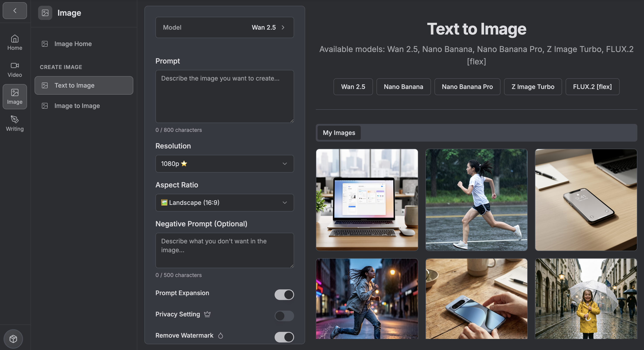Viewport: 644px width, 350px height.
Task: Click the crown icon next to Privacy Setting
Action: coord(207,314)
